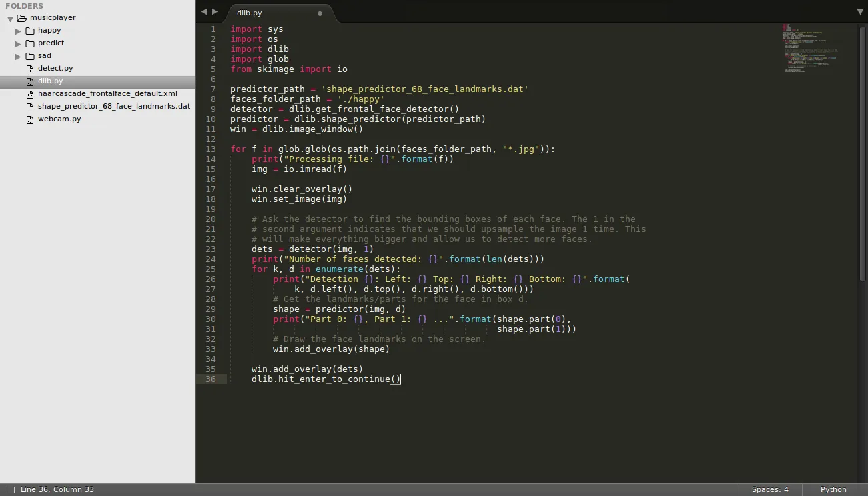
Task: Click the code minimap preview
Action: (x=810, y=48)
